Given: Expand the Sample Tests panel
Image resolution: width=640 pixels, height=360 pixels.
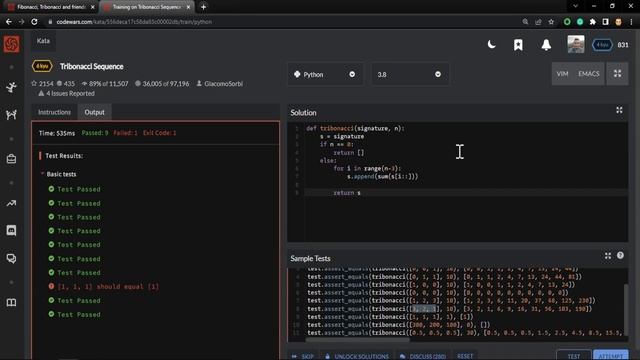Looking at the screenshot, I should point(608,256).
